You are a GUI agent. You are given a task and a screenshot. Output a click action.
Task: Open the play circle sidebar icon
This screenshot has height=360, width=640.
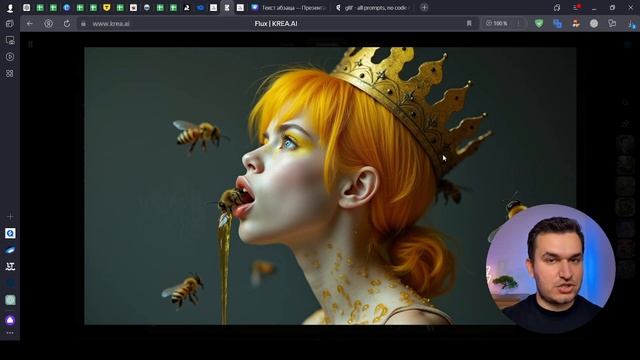click(x=10, y=57)
